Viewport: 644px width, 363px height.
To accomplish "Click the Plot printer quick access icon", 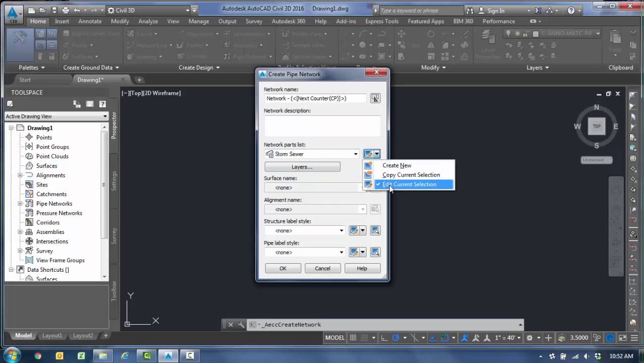I will (x=66, y=10).
